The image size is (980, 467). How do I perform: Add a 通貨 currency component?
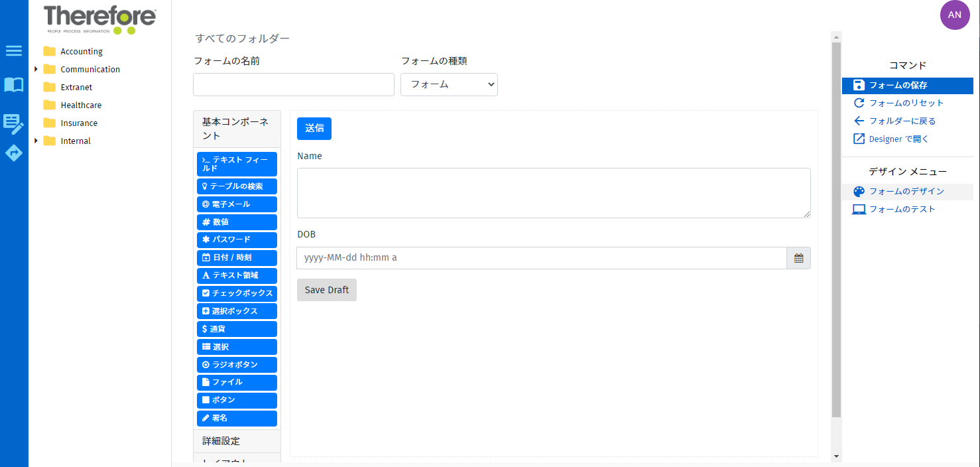pos(237,329)
